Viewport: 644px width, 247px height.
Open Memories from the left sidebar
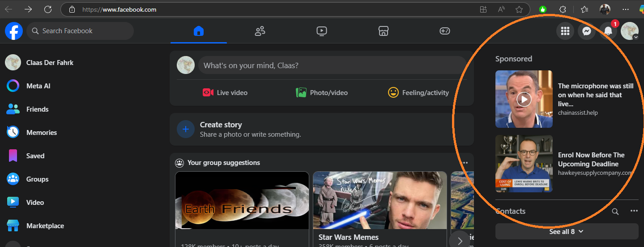pos(31,133)
